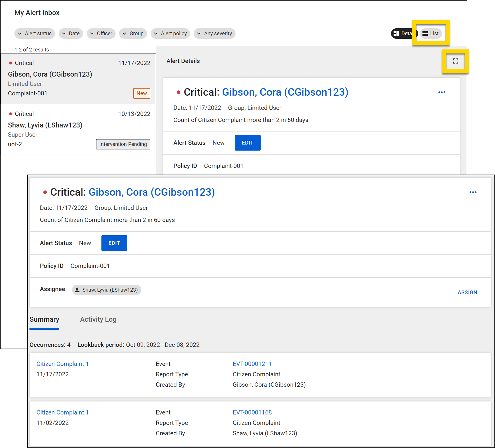Select the Summary tab
The width and height of the screenshot is (495, 448).
(44, 319)
